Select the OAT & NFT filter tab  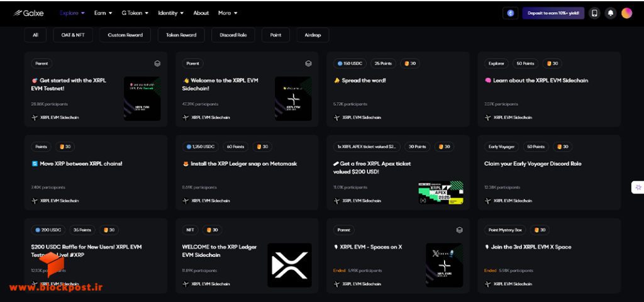tap(73, 35)
